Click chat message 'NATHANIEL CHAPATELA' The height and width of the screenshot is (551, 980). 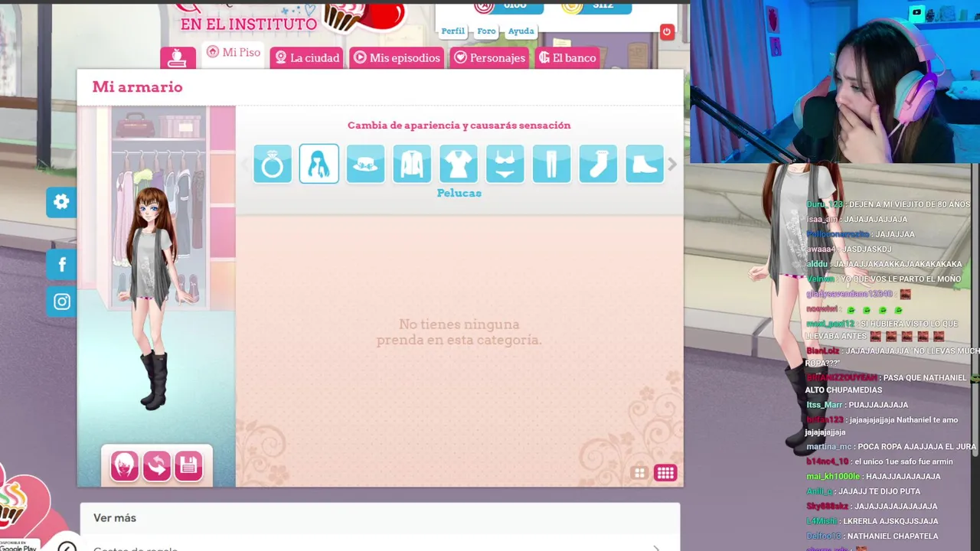pyautogui.click(x=893, y=536)
